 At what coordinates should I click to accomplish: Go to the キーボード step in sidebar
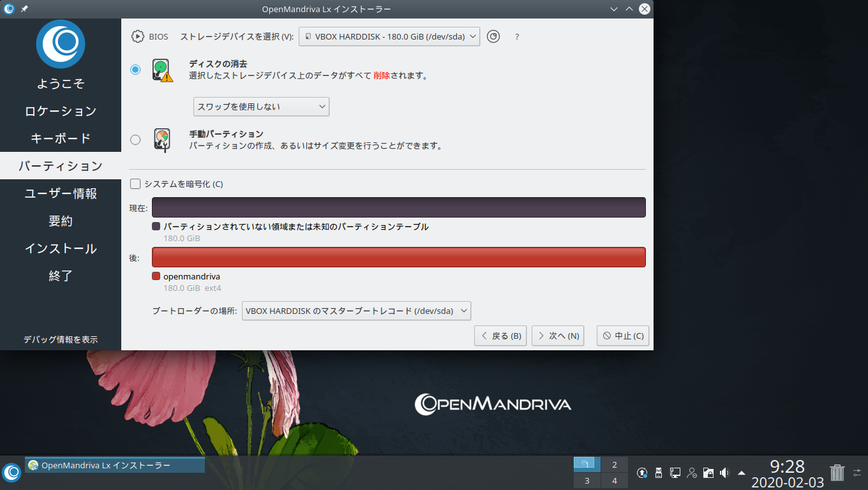[x=61, y=138]
